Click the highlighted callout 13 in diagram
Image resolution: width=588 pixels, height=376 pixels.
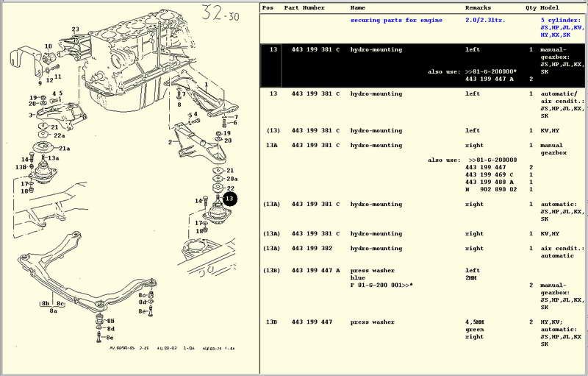230,199
